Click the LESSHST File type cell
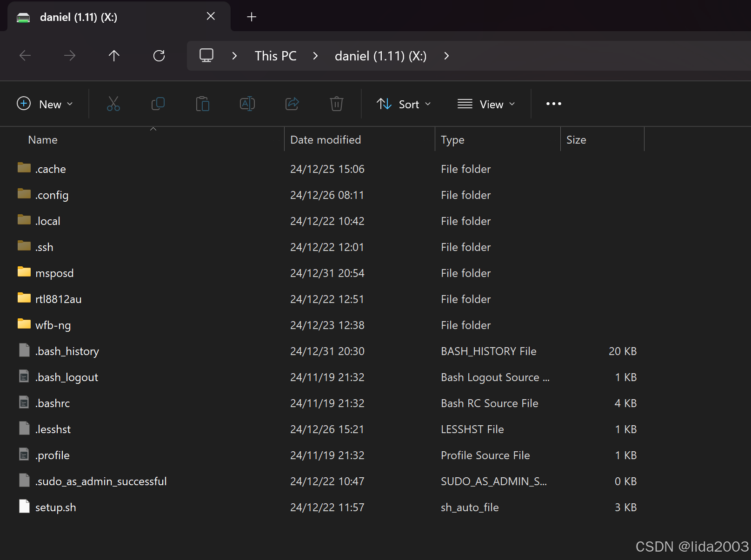 [x=472, y=429]
